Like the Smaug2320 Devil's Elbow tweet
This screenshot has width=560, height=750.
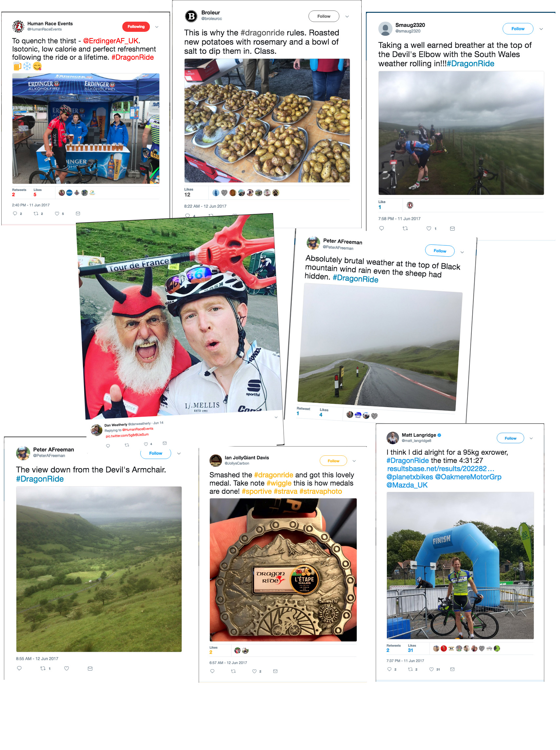point(428,228)
